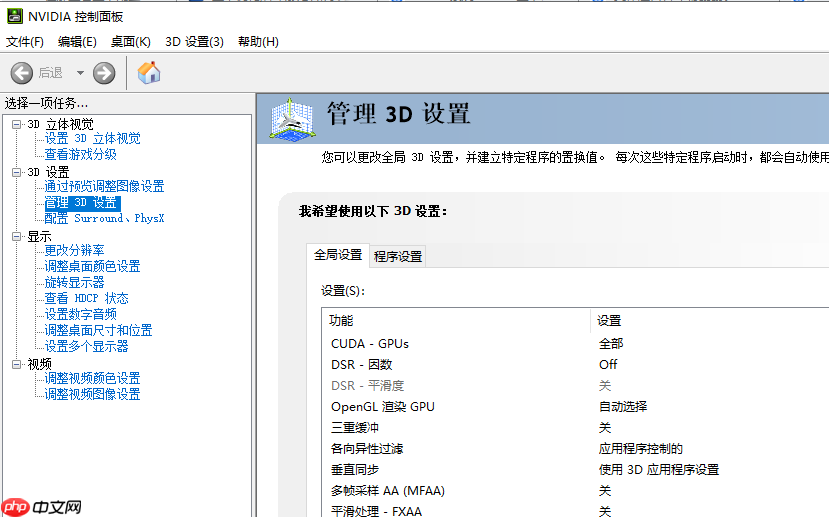
Task: Collapse the 视频 tree node
Action: (x=16, y=364)
